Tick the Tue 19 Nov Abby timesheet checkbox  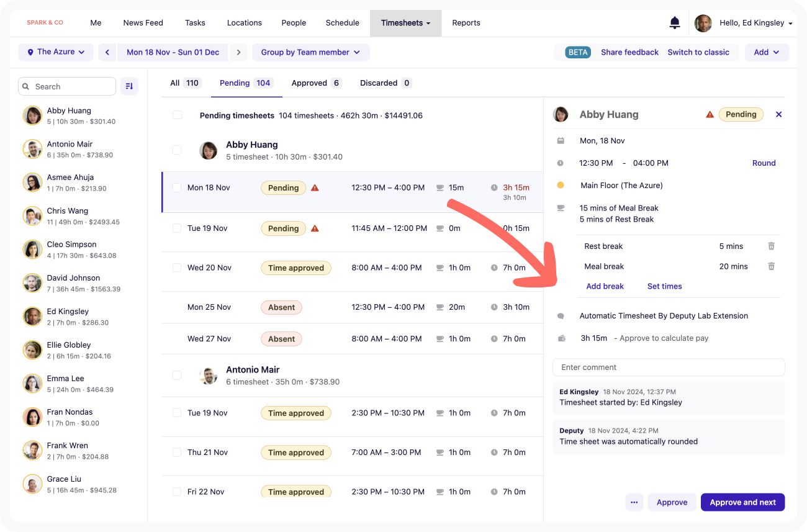pos(177,228)
